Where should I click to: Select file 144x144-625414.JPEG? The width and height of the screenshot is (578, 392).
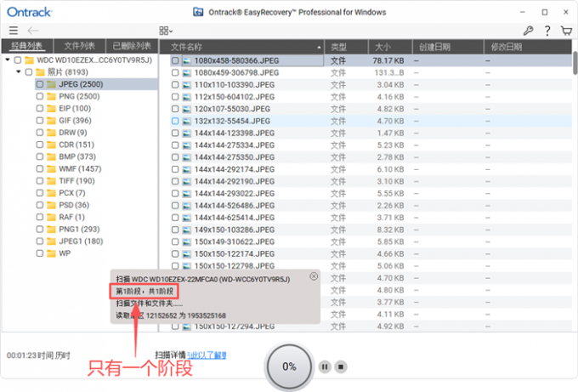coord(235,218)
